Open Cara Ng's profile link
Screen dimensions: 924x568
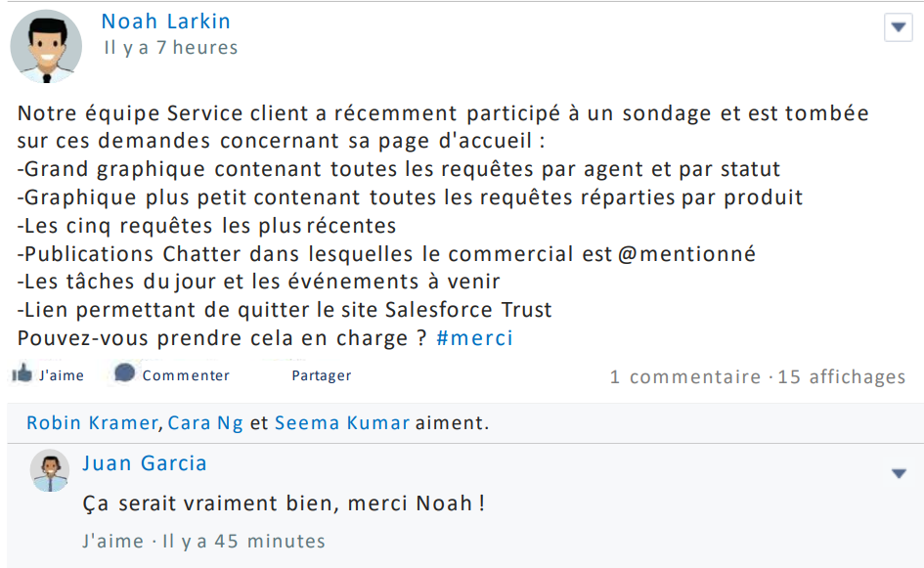205,423
